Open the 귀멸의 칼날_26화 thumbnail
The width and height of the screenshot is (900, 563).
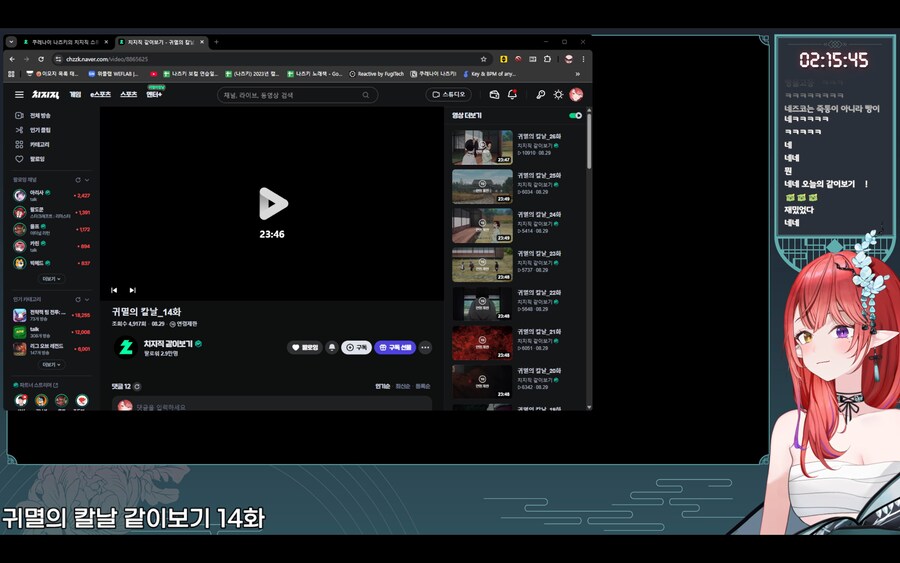(482, 147)
